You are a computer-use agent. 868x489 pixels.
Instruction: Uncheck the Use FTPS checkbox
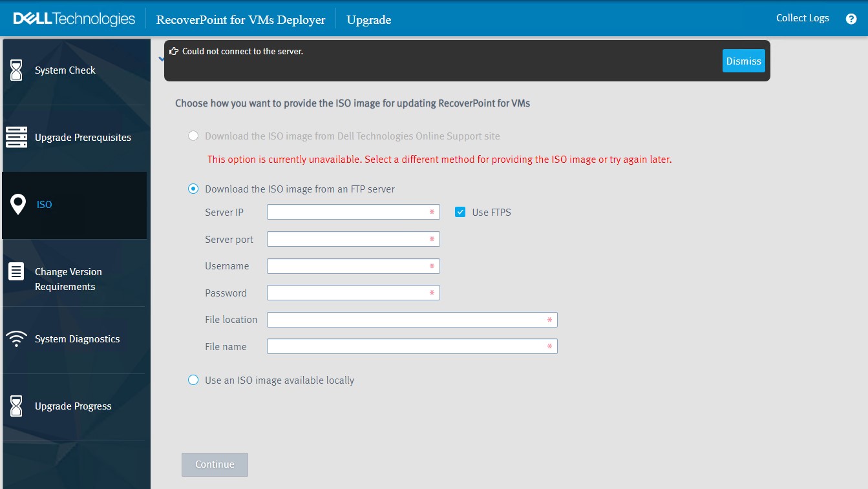click(460, 211)
